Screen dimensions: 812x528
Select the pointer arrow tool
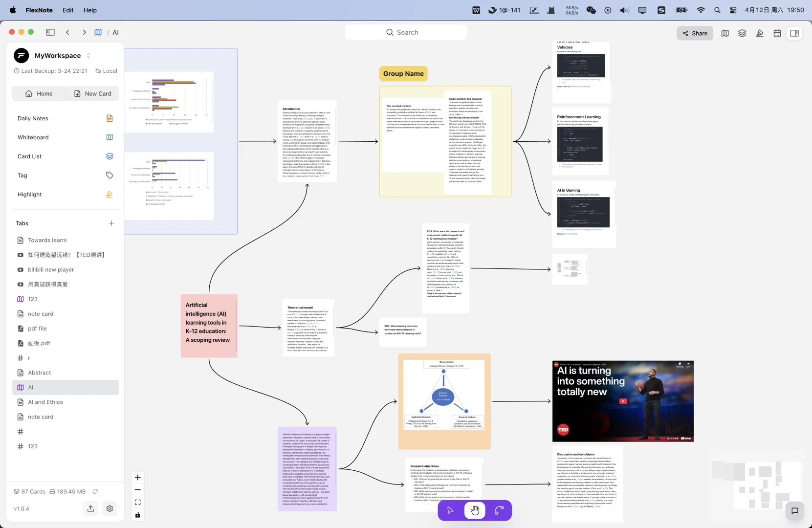click(x=450, y=510)
